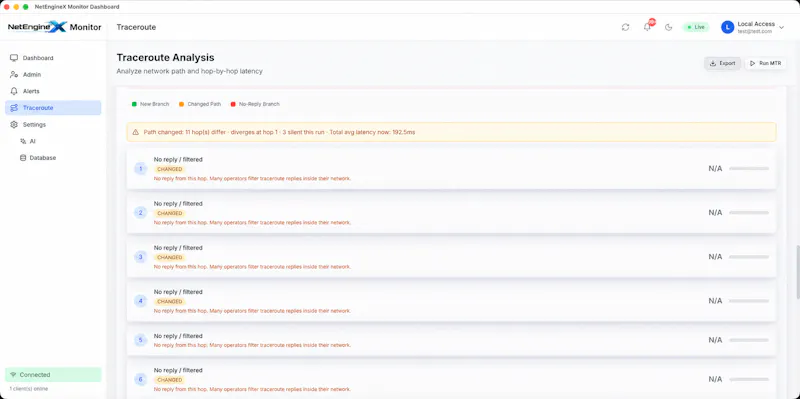Click the page vertical scrollbar thumb
800x399 pixels.
(x=798, y=272)
